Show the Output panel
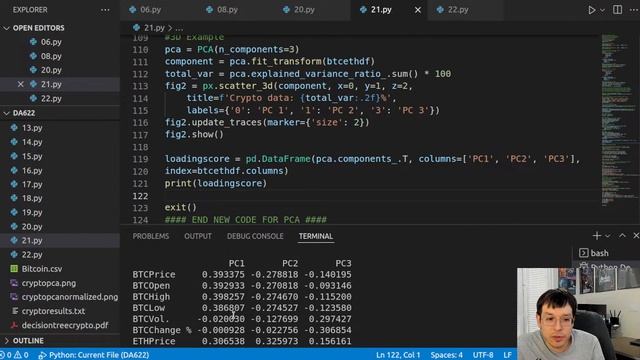The height and width of the screenshot is (360, 640). coord(198,236)
